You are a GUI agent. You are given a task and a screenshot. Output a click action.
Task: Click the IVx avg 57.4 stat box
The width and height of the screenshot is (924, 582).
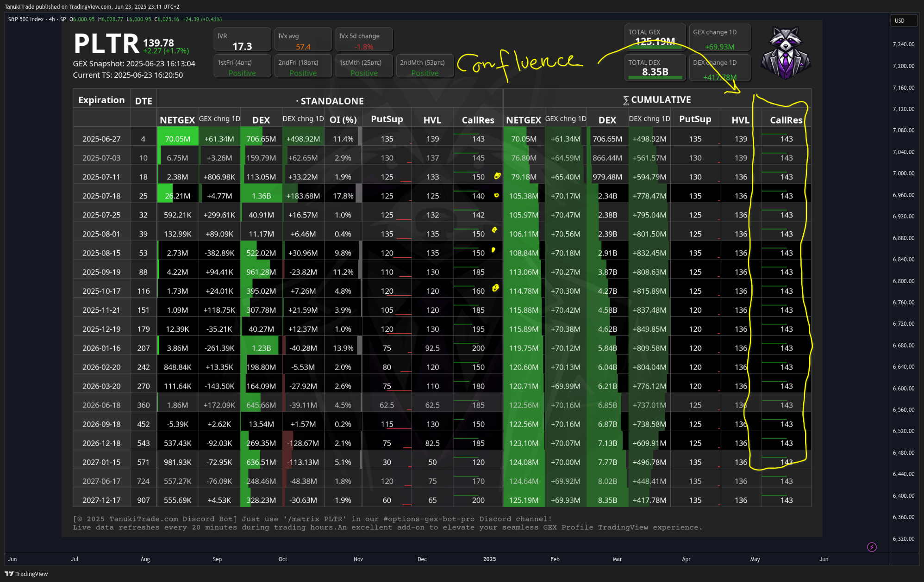303,39
